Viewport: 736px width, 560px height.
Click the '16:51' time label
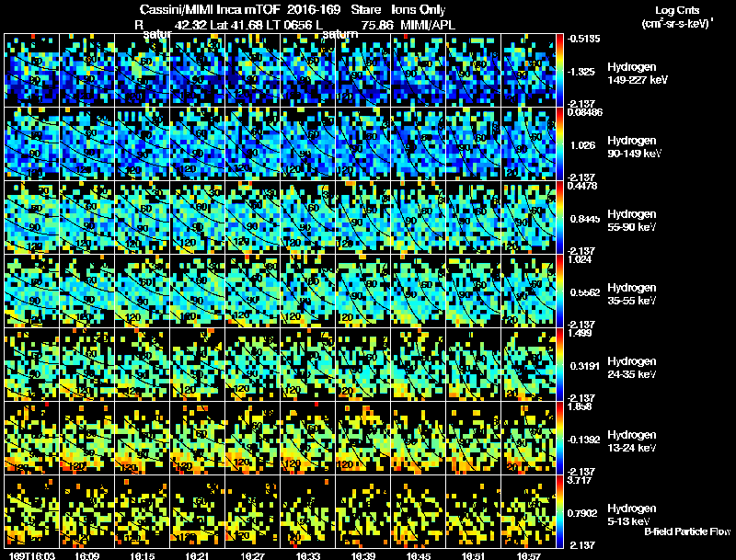click(474, 556)
